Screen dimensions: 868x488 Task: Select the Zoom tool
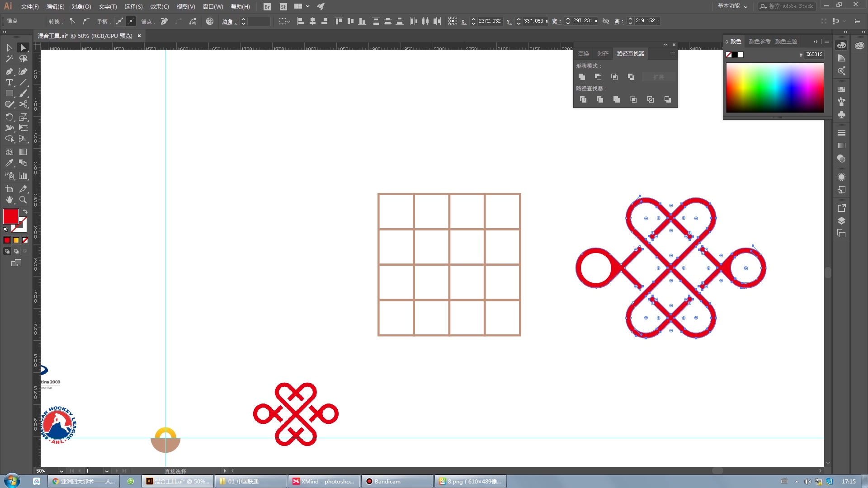tap(23, 200)
